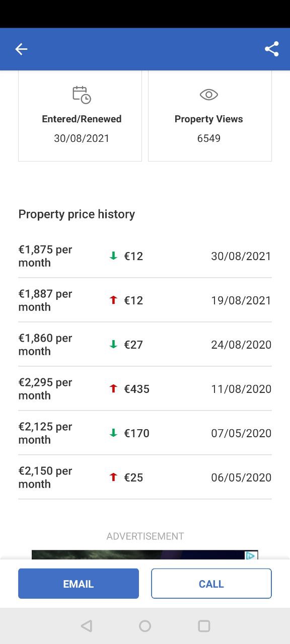Tap the Entered/Renewed 30/08/2021 card

80,116
